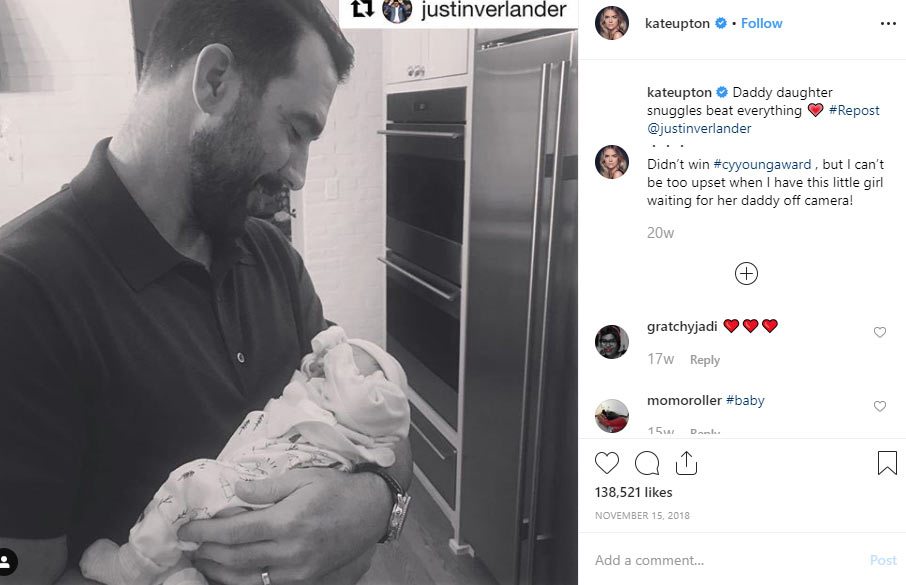Viewport: 906px width, 585px height.
Task: Save post with the bookmark icon
Action: [x=887, y=463]
